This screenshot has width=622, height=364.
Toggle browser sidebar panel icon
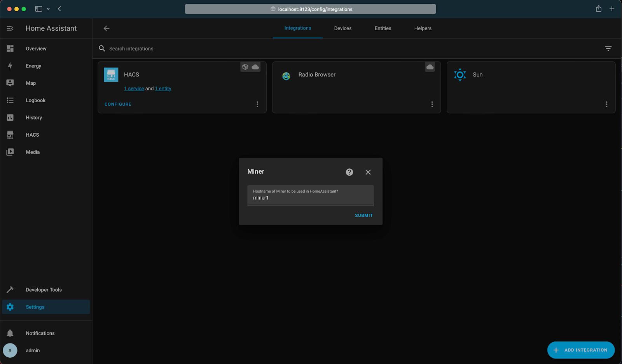38,9
